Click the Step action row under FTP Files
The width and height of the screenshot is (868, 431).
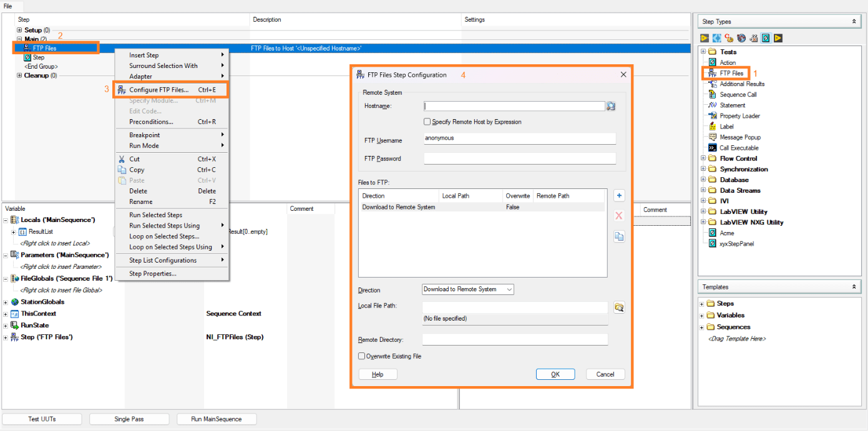tap(38, 57)
